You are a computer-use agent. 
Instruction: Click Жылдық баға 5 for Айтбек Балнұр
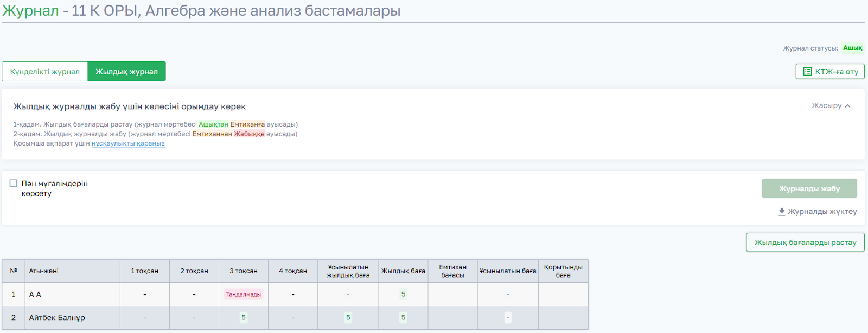pyautogui.click(x=403, y=317)
